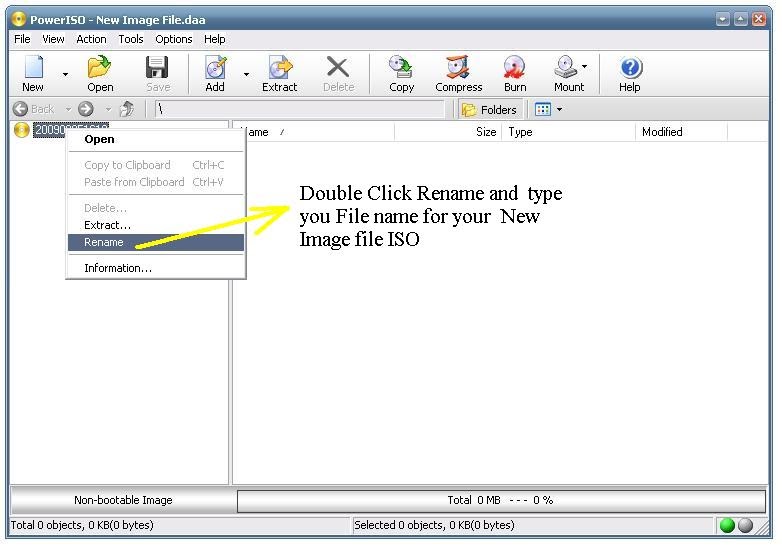Close the PowerISO window

point(759,19)
